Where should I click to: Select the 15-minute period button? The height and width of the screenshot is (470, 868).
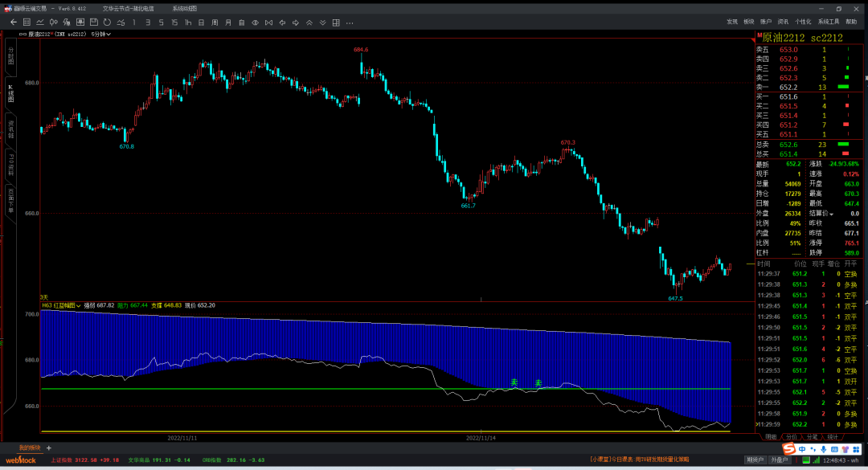174,22
